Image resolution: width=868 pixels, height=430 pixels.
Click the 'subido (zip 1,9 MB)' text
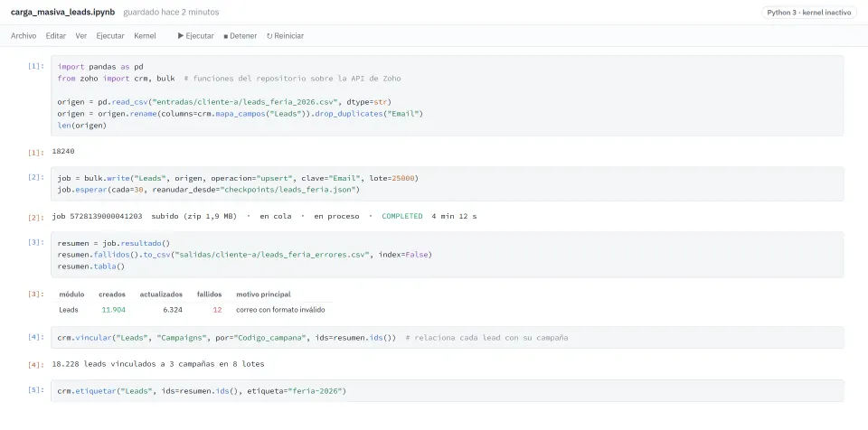(x=193, y=217)
